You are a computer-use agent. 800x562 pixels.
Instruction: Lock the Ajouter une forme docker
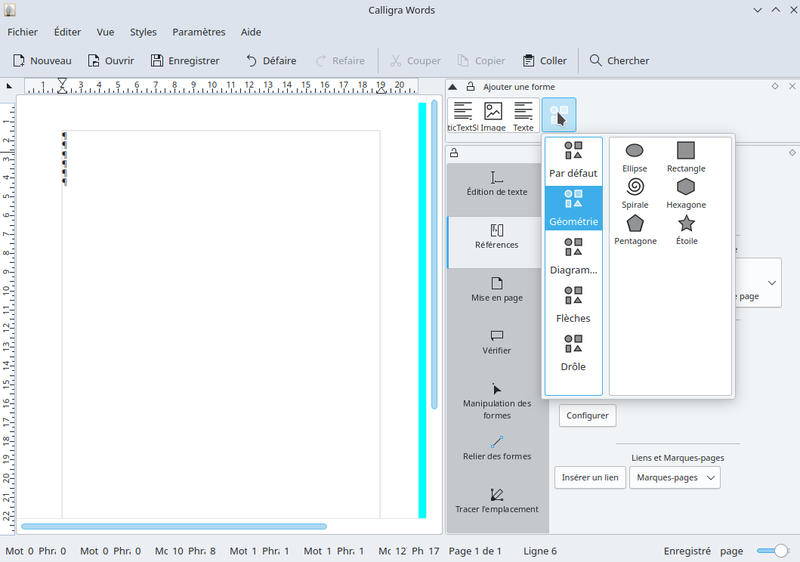[x=468, y=87]
